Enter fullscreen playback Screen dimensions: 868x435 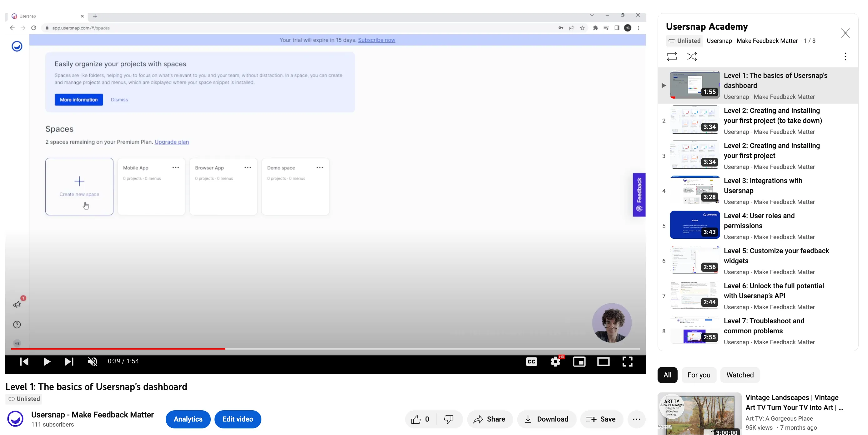628,361
